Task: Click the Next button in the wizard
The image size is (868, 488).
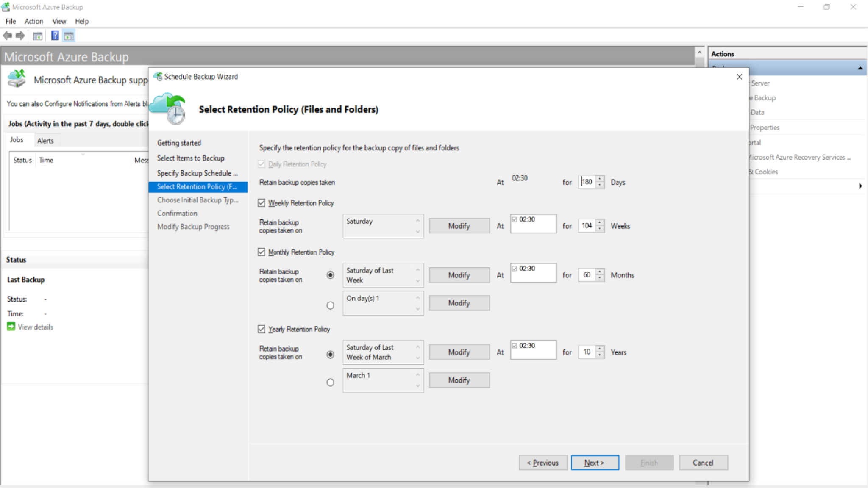Action: coord(595,463)
